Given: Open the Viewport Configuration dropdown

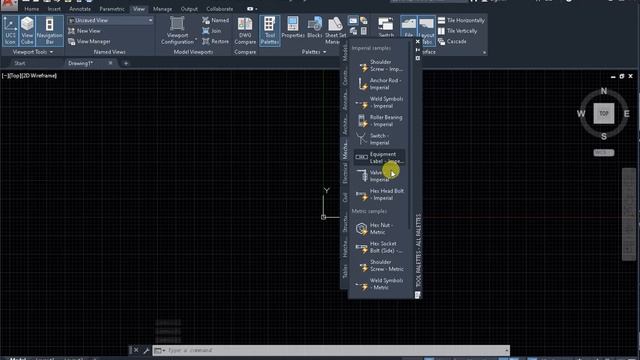Looking at the screenshot, I should 177,31.
